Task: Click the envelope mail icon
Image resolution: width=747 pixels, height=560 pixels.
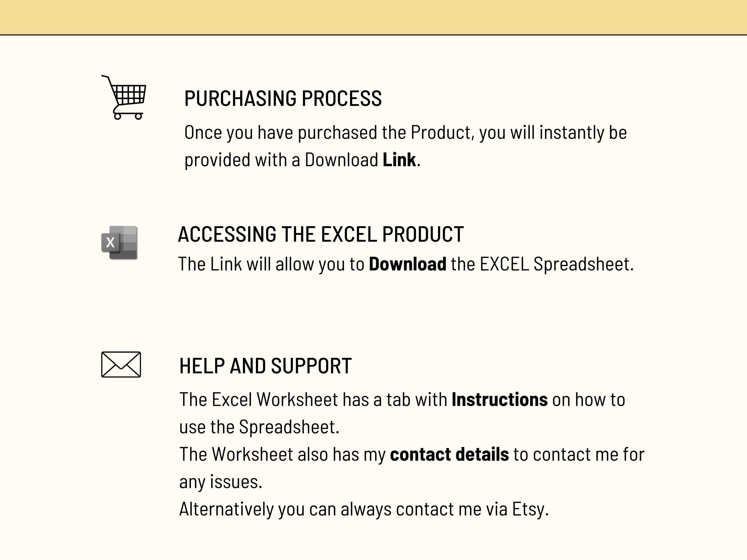Action: pos(121,364)
